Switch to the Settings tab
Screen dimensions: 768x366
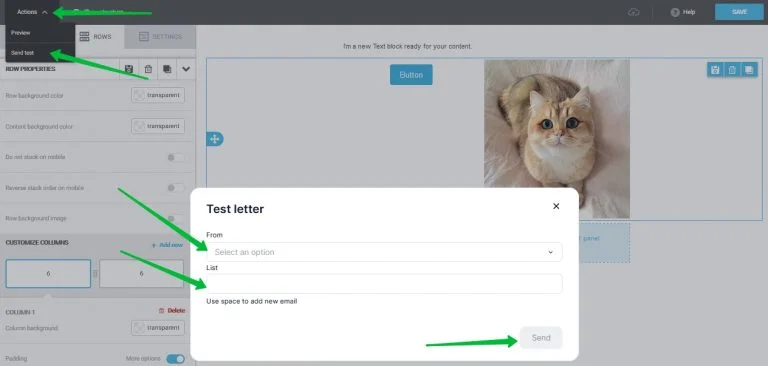(x=160, y=37)
